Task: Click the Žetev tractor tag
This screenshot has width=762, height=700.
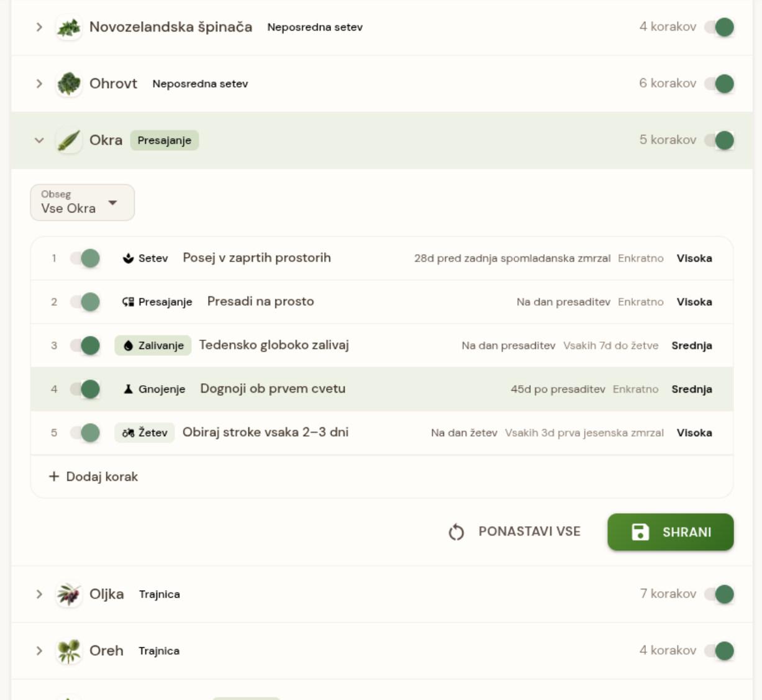Action: coord(145,433)
